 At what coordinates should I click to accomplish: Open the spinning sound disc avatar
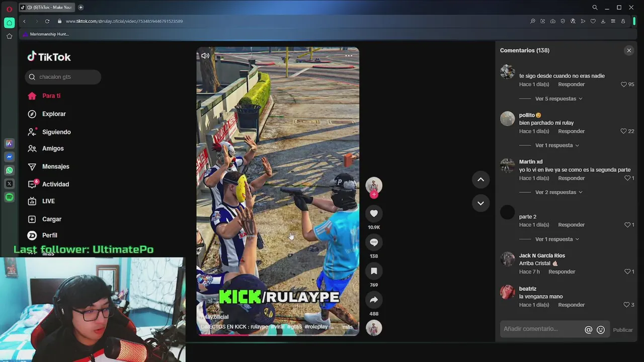click(x=374, y=328)
